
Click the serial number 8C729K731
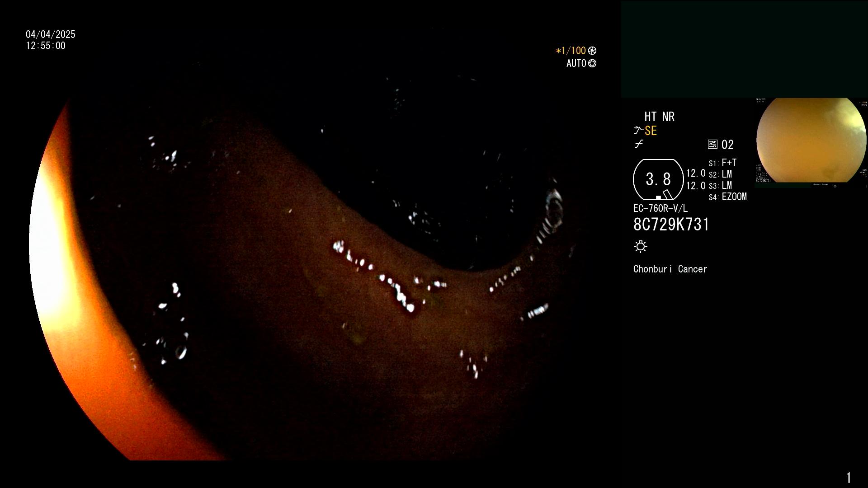tap(671, 225)
